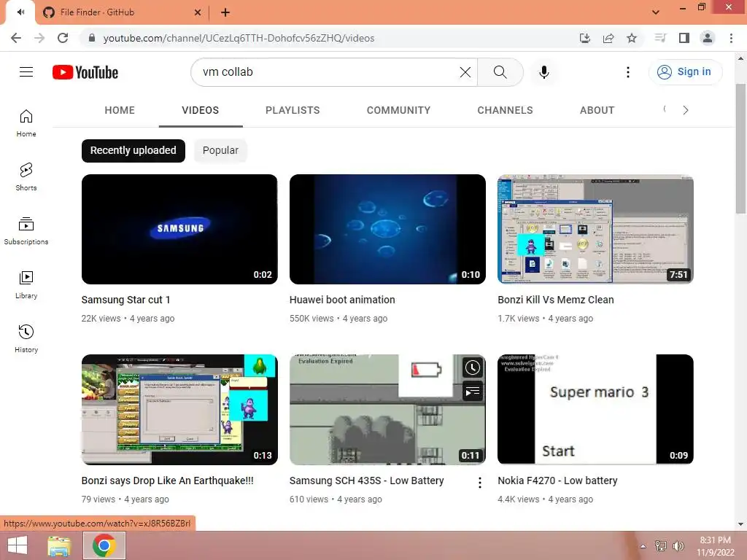
Task: Click the Chrome icon in the taskbar
Action: tap(104, 545)
